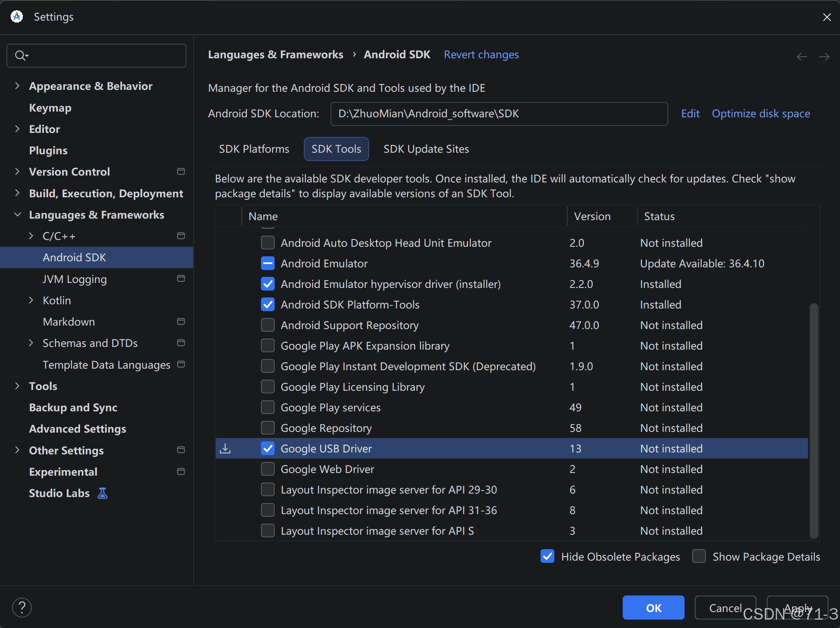Uncheck Hide Obsolete Packages
Image resolution: width=840 pixels, height=628 pixels.
click(547, 556)
